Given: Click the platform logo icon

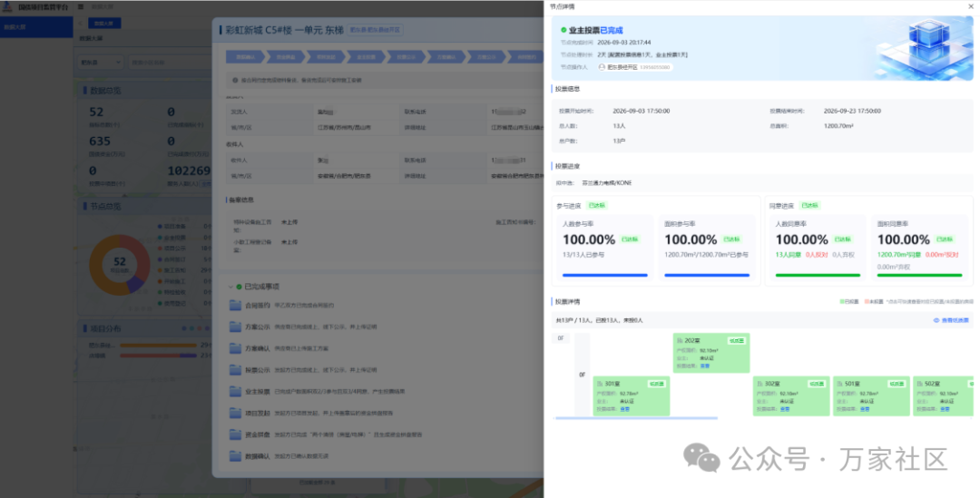Looking at the screenshot, I should tap(7, 6).
